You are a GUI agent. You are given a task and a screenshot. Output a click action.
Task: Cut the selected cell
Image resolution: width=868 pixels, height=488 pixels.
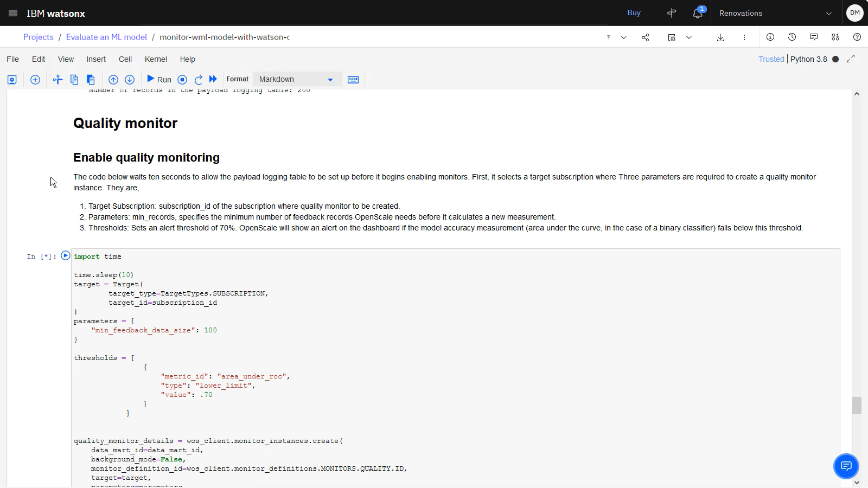coord(58,80)
